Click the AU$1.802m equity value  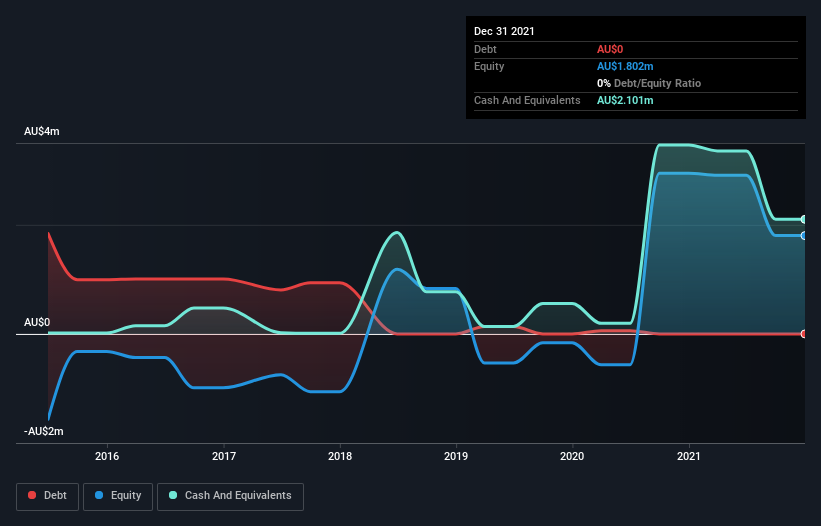[625, 66]
